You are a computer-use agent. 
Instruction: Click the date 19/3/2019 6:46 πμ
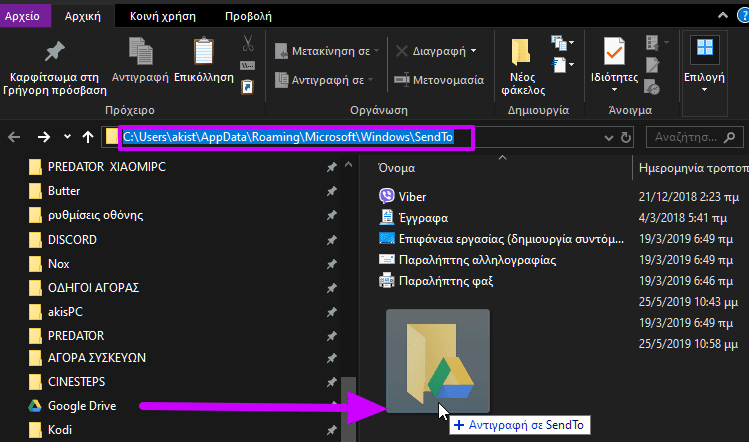tap(686, 281)
